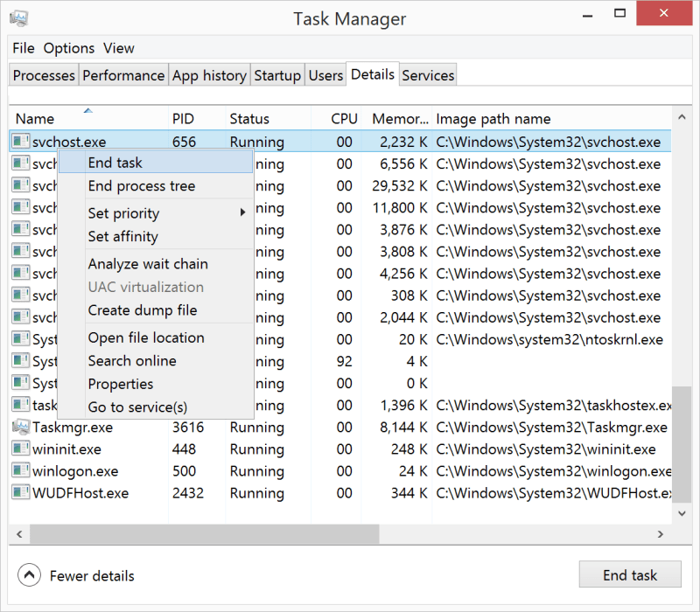Image resolution: width=700 pixels, height=612 pixels.
Task: Click the ntoskrnl.exe image path
Action: (549, 339)
